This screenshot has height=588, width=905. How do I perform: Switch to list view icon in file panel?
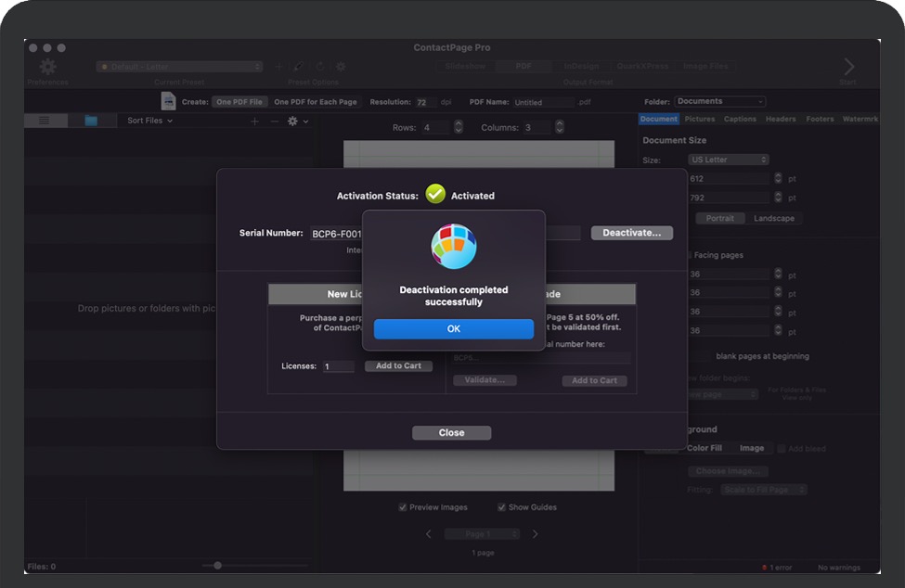[45, 121]
